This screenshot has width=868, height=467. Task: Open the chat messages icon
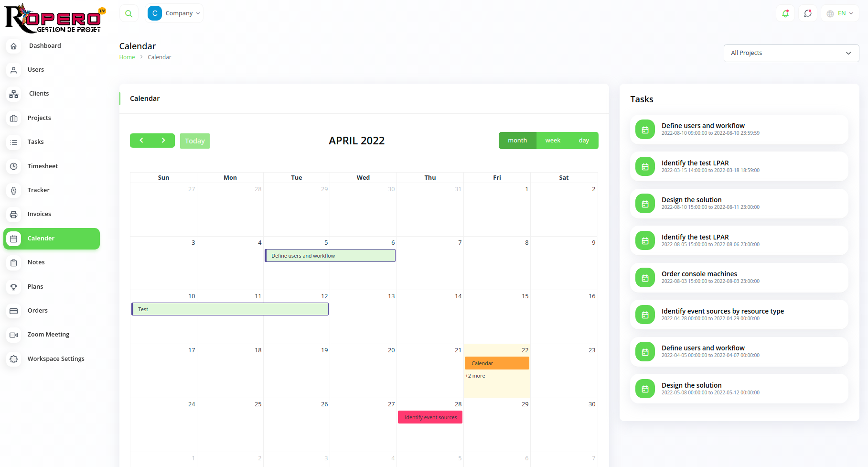(808, 13)
